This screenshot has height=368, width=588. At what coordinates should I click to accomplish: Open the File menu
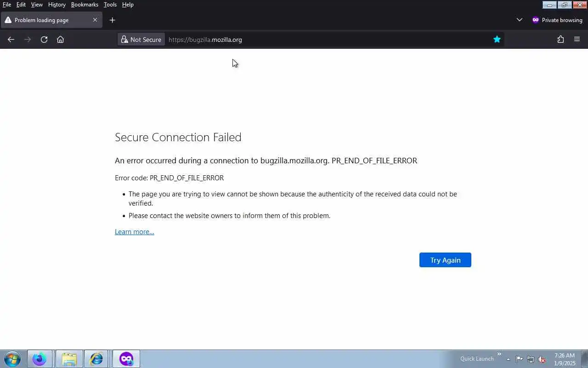pos(7,5)
